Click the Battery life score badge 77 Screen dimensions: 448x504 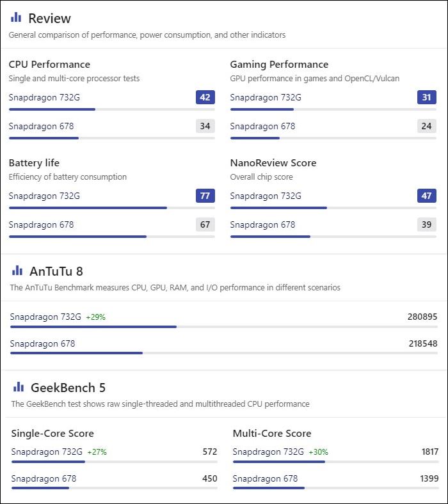click(x=205, y=196)
